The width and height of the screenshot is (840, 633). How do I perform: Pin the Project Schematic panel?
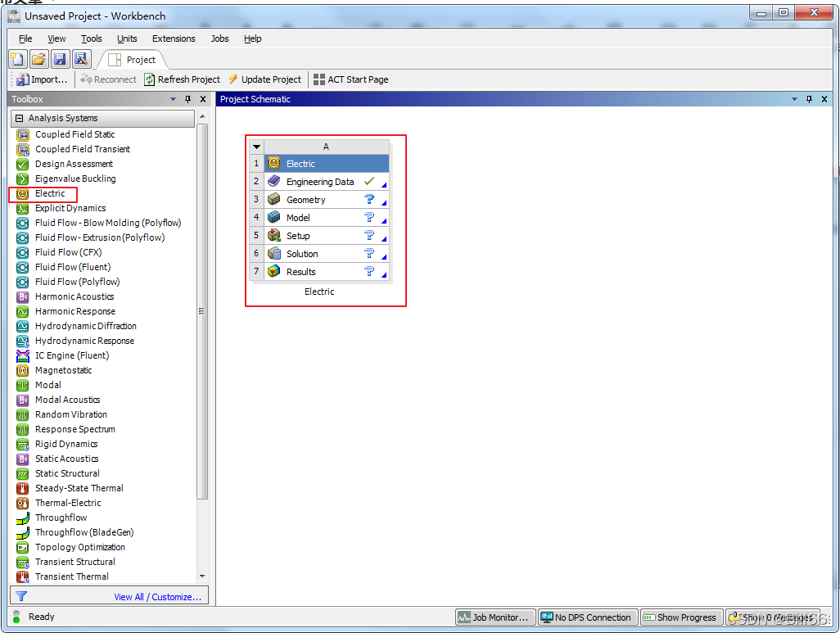pyautogui.click(x=809, y=99)
